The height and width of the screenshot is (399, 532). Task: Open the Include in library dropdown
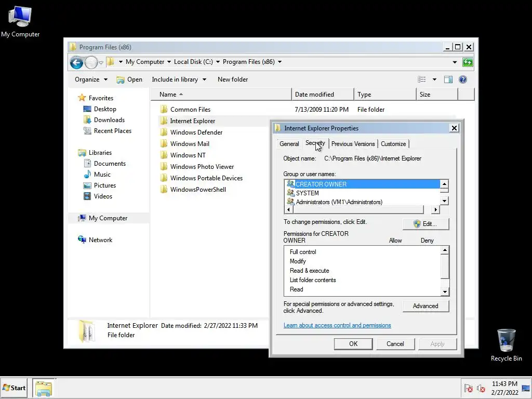click(x=179, y=79)
